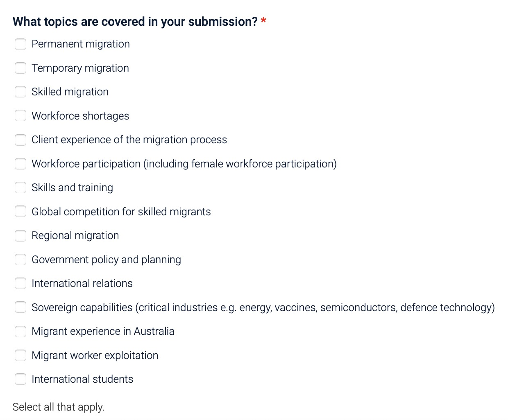Check Global competition for skilled migrants
Viewport: 508px width, 420px height.
click(x=20, y=212)
